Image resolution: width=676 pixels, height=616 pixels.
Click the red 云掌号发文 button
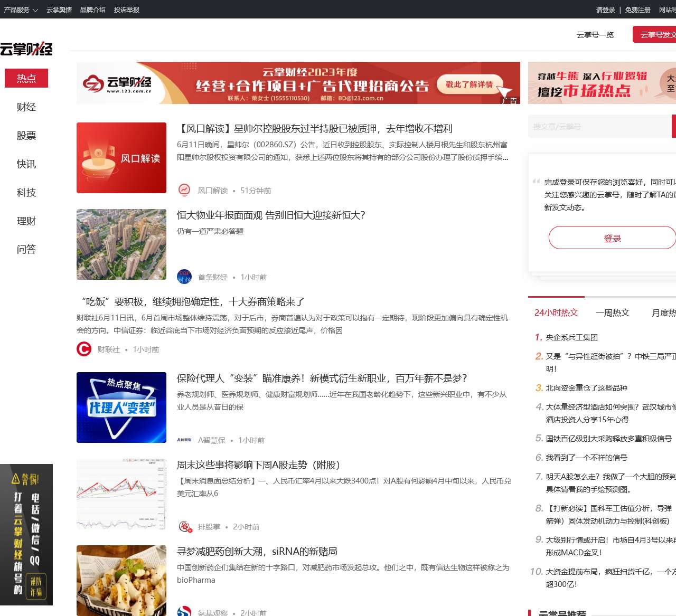coord(655,34)
